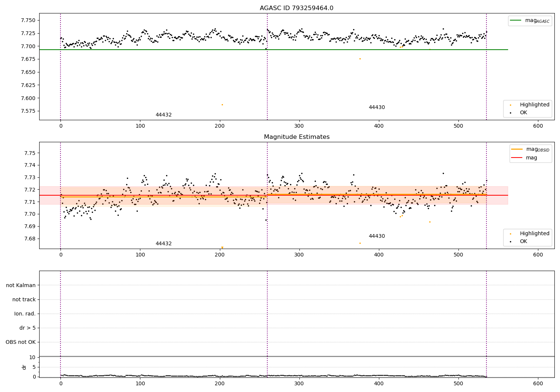
Task: Click the x-axis 500 tick of the bottom plot
Action: coord(458,383)
